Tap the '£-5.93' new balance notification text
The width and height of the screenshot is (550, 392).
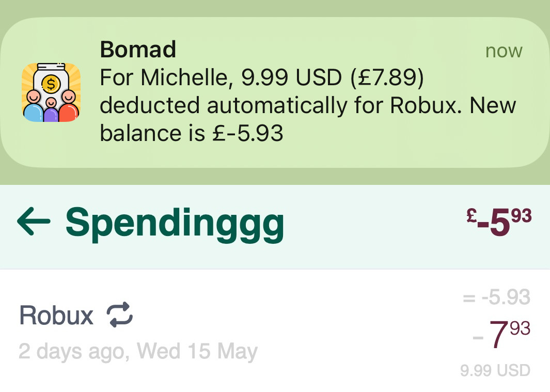pyautogui.click(x=248, y=133)
